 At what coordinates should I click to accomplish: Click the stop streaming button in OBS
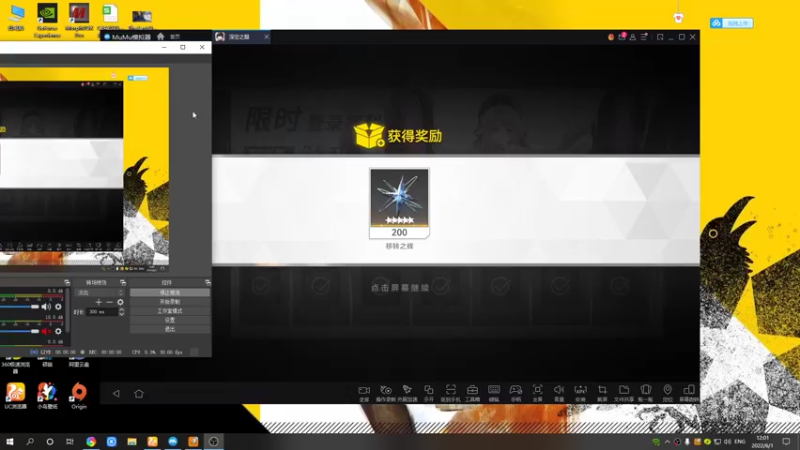[170, 292]
